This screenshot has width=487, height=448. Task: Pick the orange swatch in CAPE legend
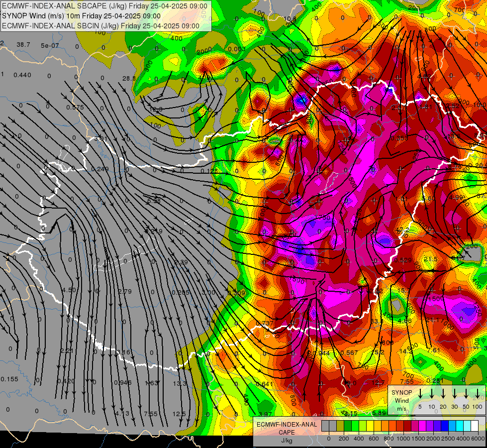(385, 426)
